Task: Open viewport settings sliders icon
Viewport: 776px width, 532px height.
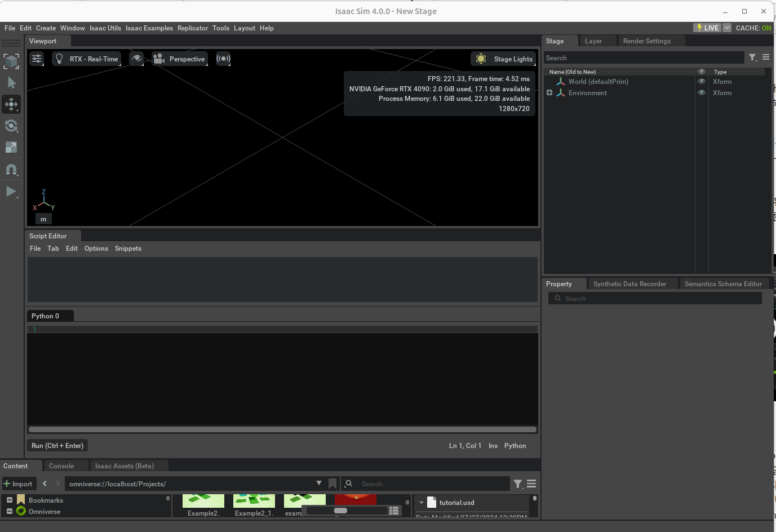Action: pyautogui.click(x=37, y=59)
